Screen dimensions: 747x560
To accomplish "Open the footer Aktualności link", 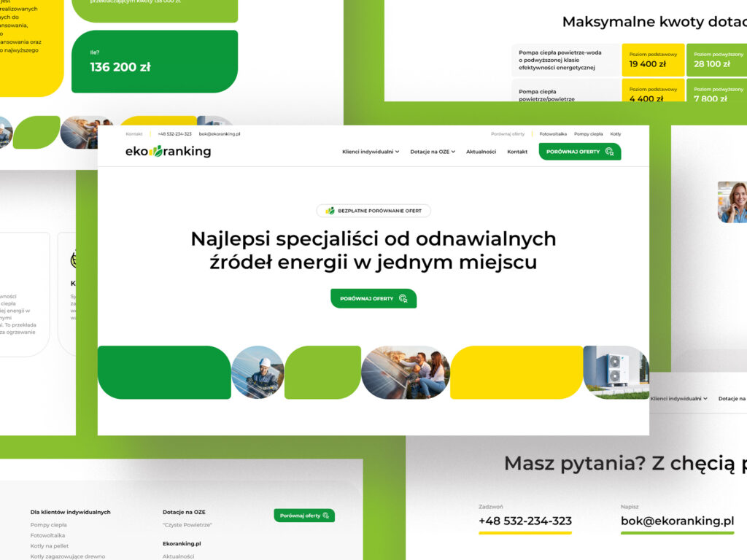I will [178, 556].
